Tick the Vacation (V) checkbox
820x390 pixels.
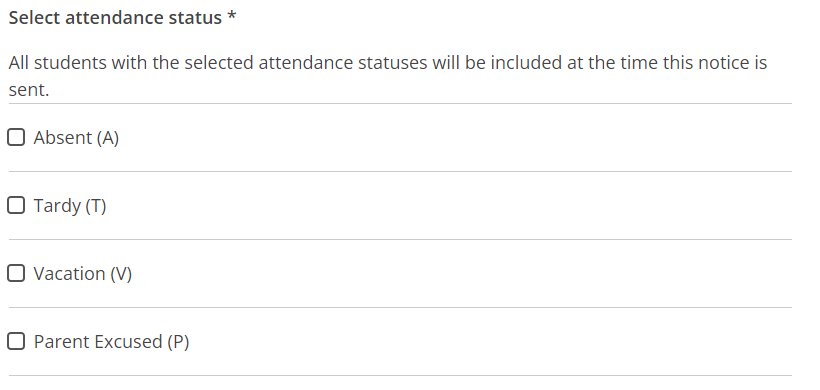16,273
